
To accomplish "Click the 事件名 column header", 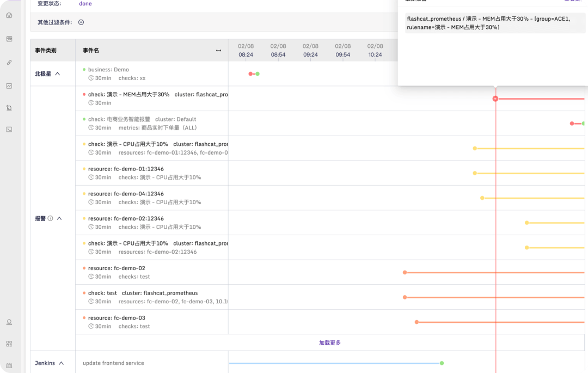I will [x=91, y=50].
